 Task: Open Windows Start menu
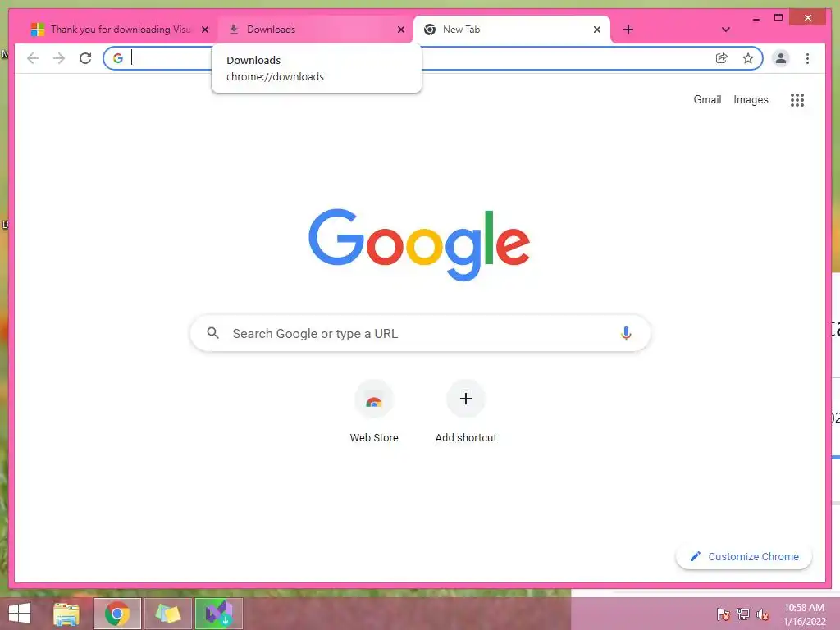[20, 614]
